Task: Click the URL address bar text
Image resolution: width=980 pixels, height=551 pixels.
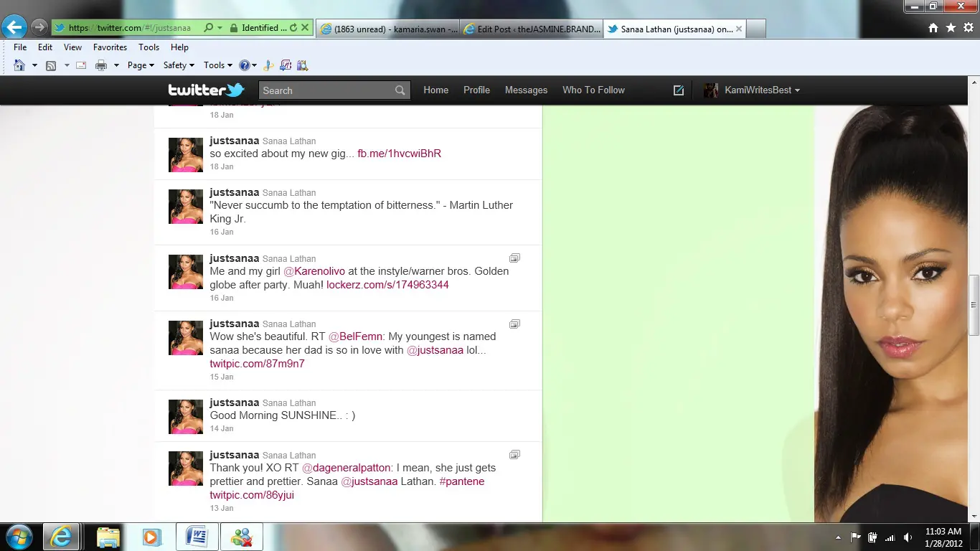Action: click(x=130, y=28)
